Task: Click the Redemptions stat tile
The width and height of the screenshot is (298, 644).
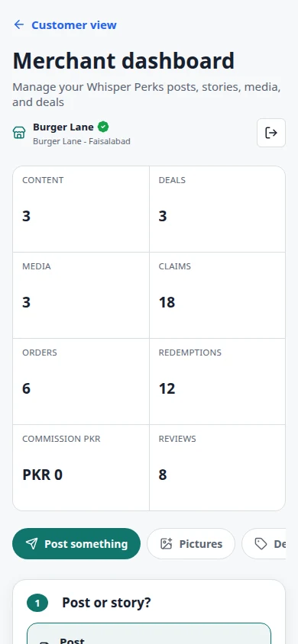Action: click(x=218, y=382)
